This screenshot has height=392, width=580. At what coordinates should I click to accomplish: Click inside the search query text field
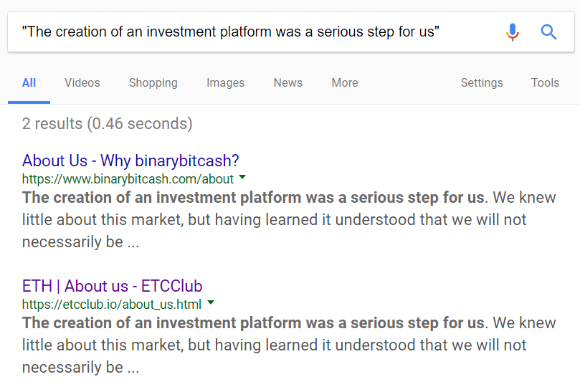coord(255,32)
